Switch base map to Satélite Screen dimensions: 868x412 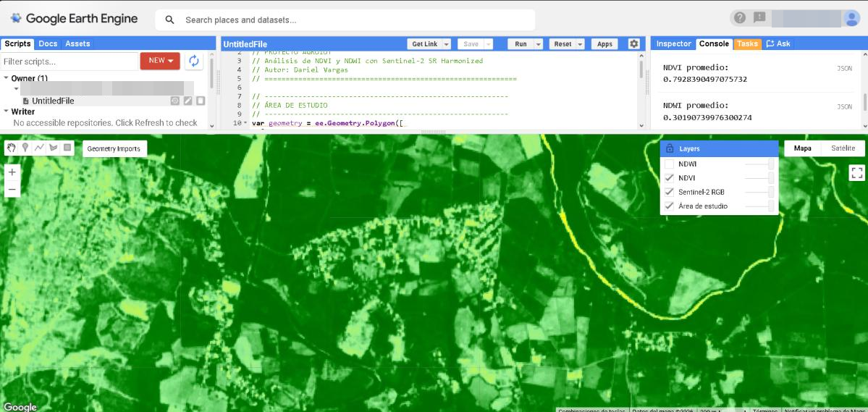pos(843,148)
